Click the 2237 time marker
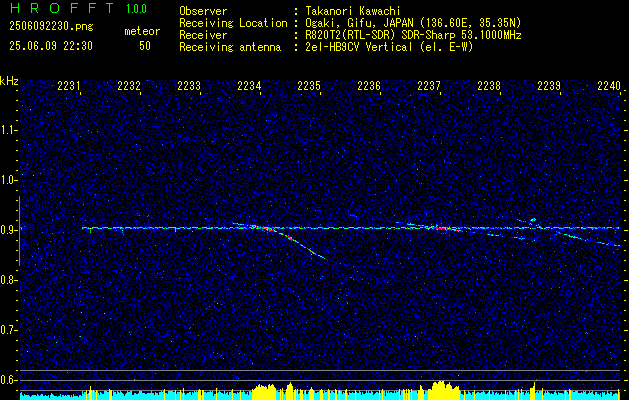Screen dimensions: 629x400 [429, 85]
